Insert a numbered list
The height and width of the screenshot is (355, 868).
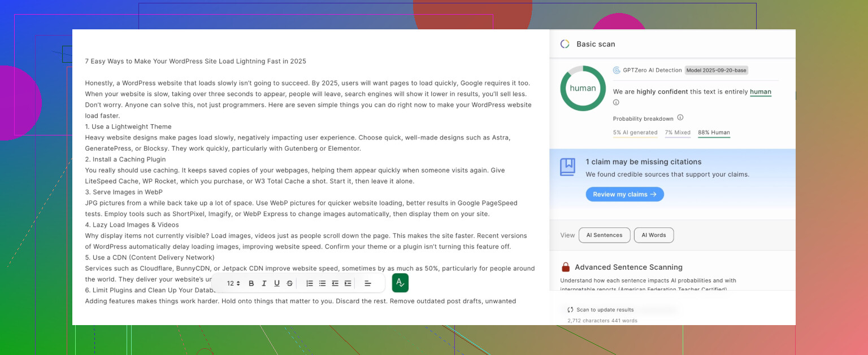coord(310,283)
